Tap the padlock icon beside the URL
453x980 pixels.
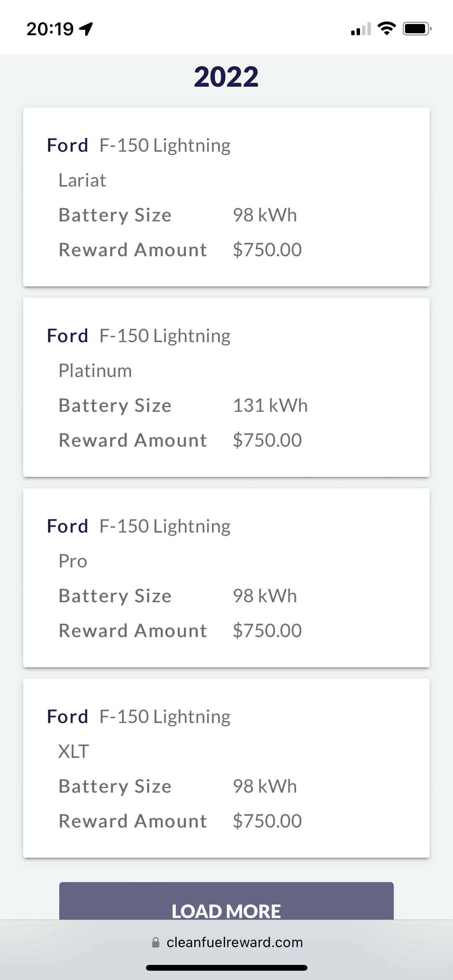[x=156, y=942]
